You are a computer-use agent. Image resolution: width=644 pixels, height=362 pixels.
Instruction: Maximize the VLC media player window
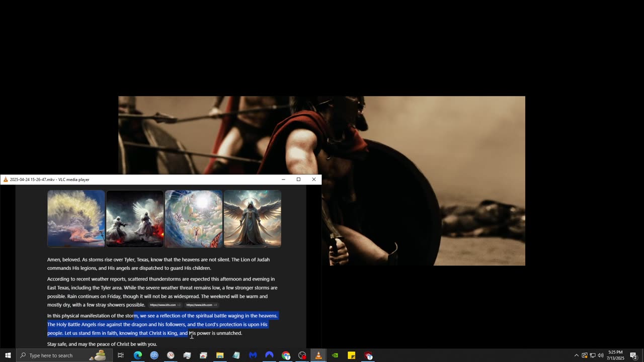click(298, 179)
